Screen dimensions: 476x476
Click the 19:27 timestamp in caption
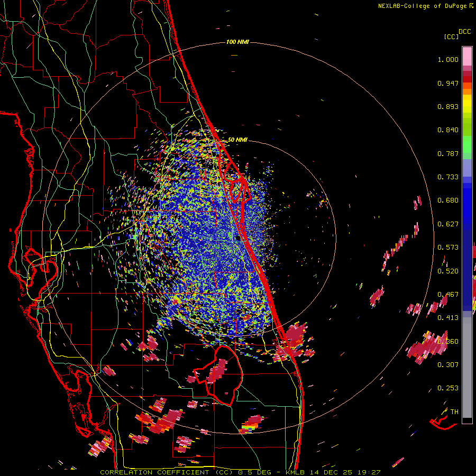[x=368, y=472]
